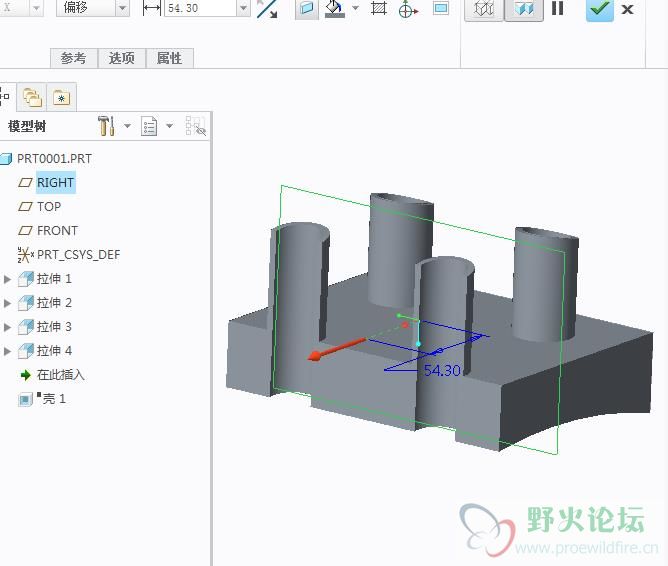
Task: Expand the 拉伸 4 feature
Action: click(x=7, y=351)
